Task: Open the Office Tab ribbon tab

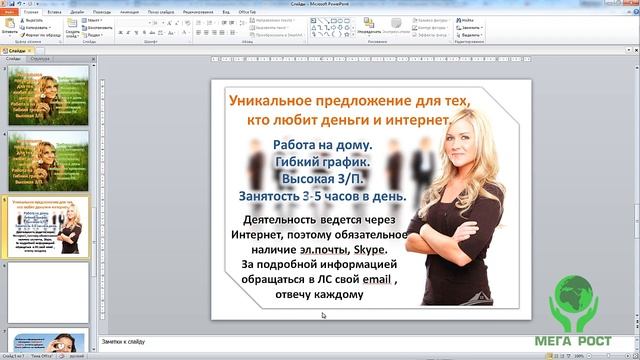Action: coord(247,12)
